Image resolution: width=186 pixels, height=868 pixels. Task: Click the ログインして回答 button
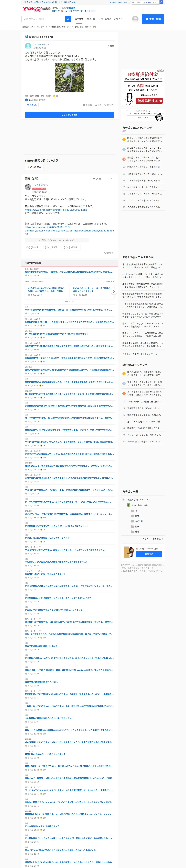(x=70, y=115)
